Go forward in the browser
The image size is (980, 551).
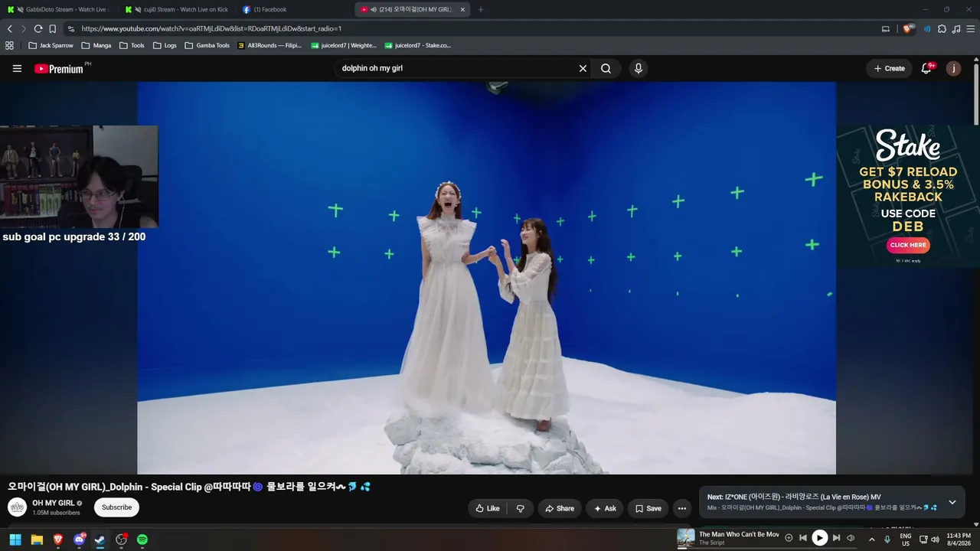[24, 28]
